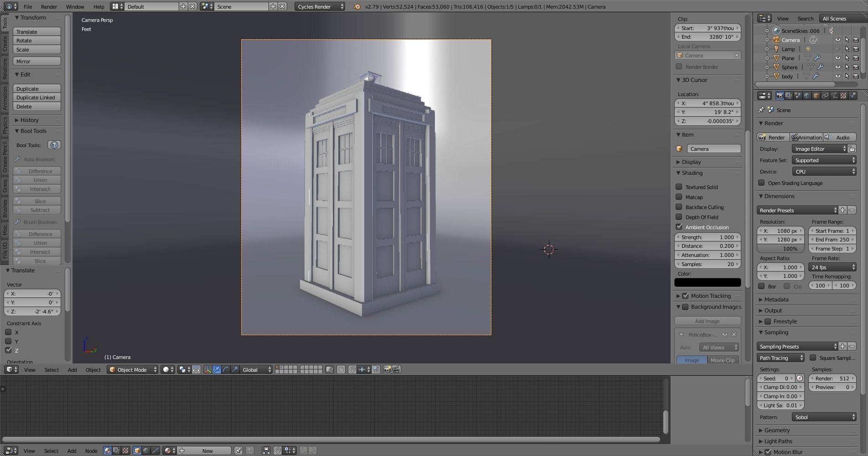The height and width of the screenshot is (456, 868).
Task: Click the seed animate clock icon
Action: (800, 378)
